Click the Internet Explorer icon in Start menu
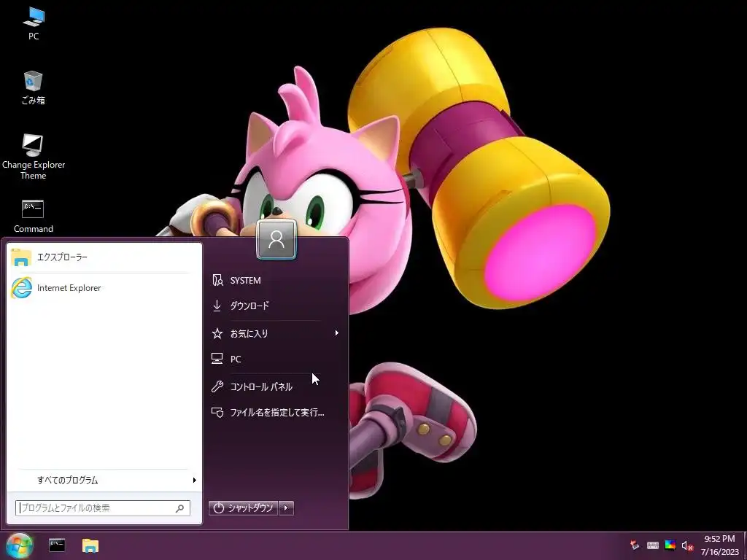747x560 pixels. 21,287
